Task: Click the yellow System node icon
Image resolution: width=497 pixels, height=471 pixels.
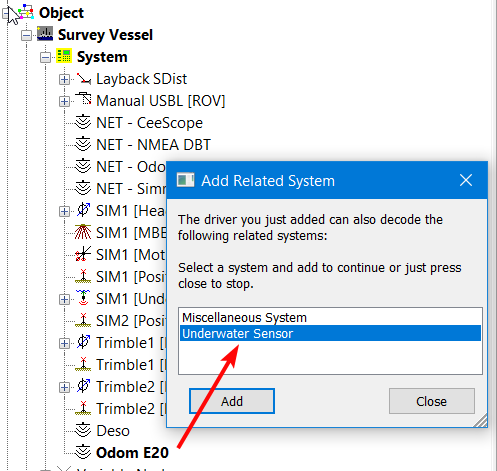Action: [64, 56]
